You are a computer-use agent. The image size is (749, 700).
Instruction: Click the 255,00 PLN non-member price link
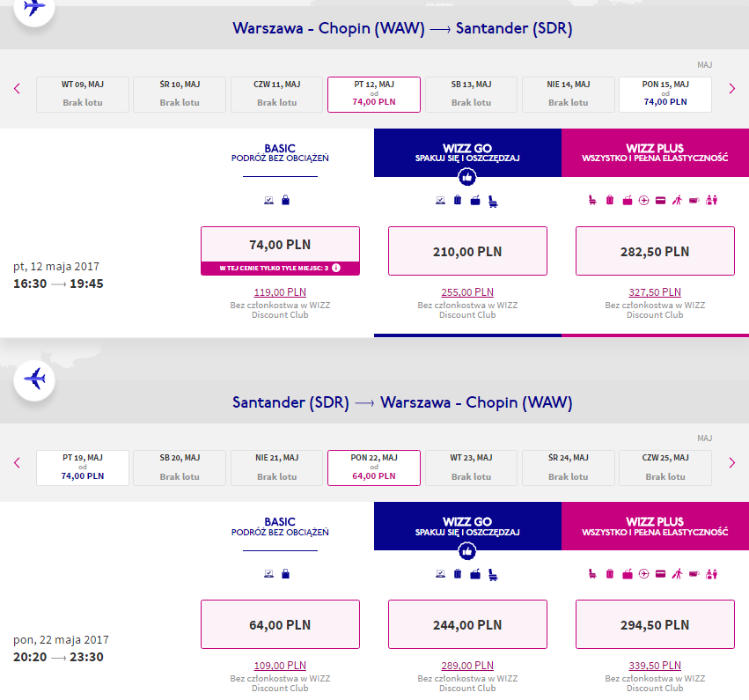pos(467,292)
